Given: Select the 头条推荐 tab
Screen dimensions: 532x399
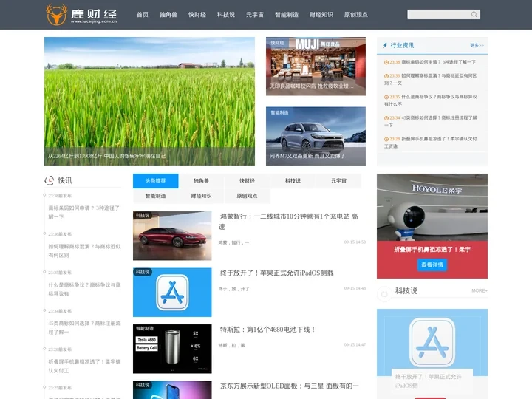Looking at the screenshot, I should click(x=155, y=181).
